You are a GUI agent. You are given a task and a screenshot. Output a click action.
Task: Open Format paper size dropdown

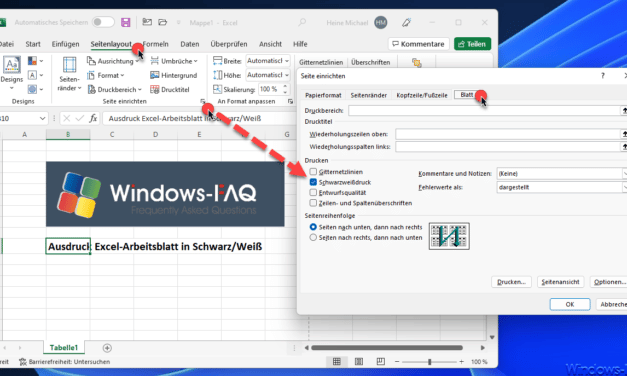tap(106, 75)
